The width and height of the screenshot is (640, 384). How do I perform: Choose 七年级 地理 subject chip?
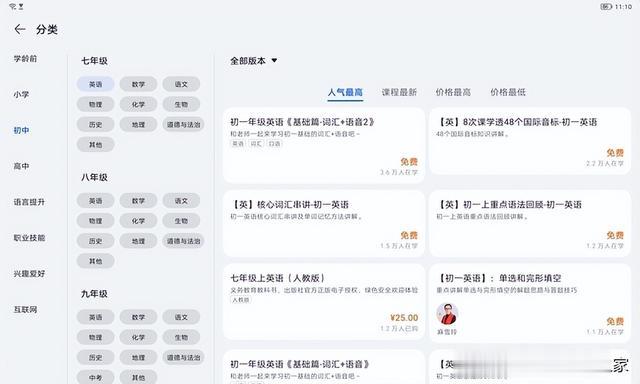[x=138, y=124]
